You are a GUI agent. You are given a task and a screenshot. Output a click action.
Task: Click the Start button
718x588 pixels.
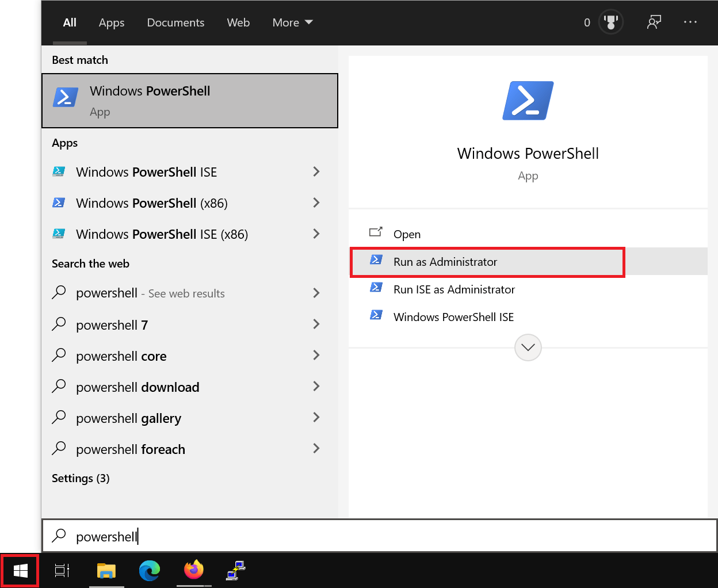20,570
